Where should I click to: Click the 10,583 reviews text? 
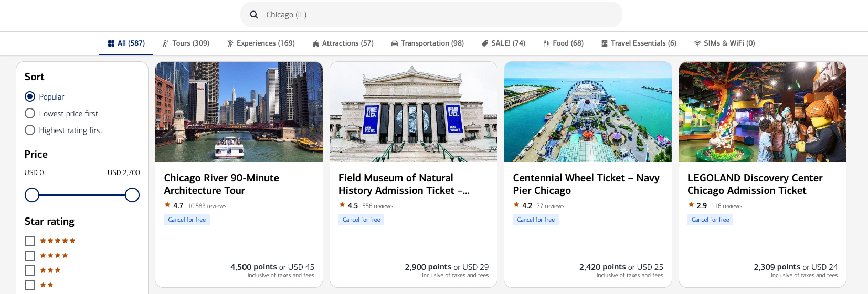pyautogui.click(x=207, y=206)
